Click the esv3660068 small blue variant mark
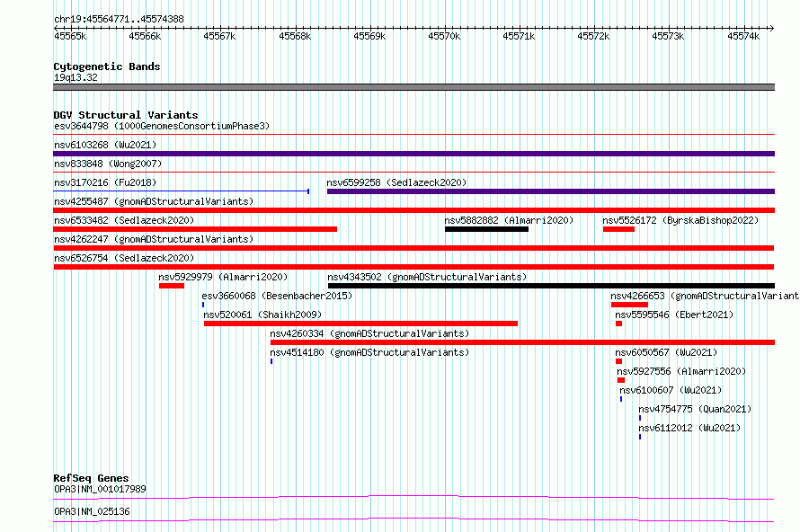 click(x=203, y=305)
